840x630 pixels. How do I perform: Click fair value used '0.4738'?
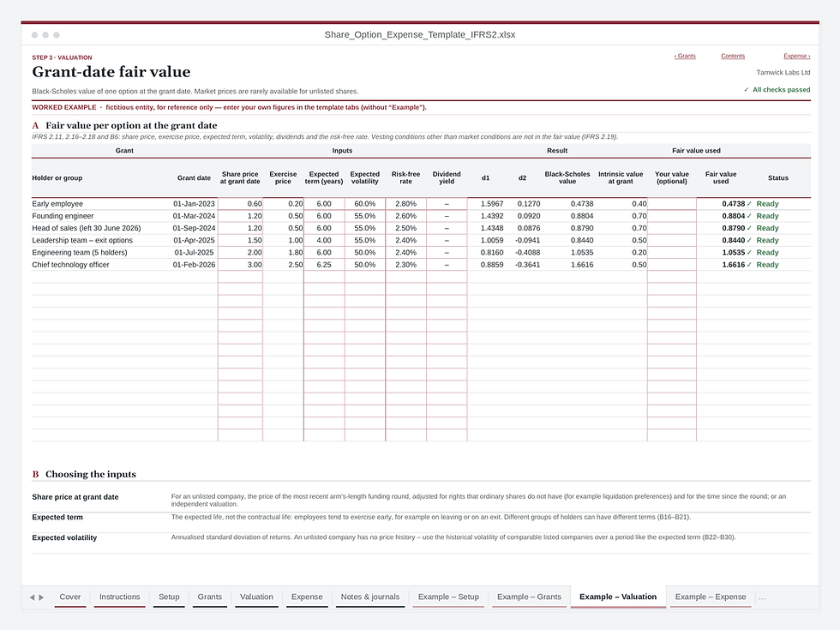[734, 204]
